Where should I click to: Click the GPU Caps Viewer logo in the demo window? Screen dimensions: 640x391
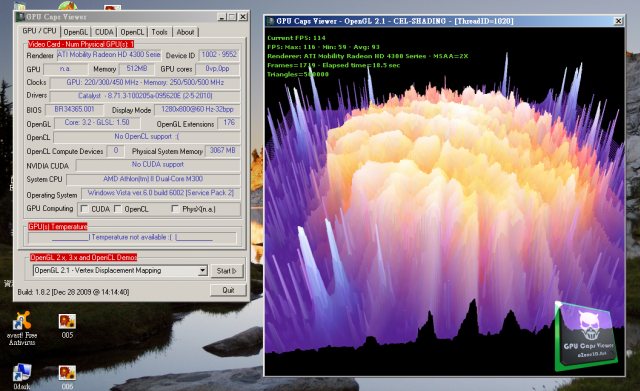pos(586,335)
